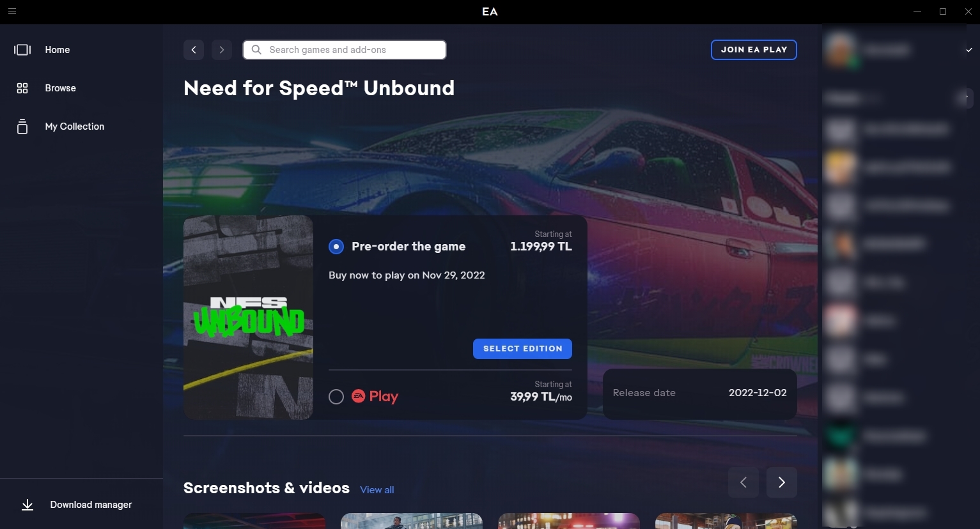Expand the user profile status dropdown

click(x=969, y=50)
